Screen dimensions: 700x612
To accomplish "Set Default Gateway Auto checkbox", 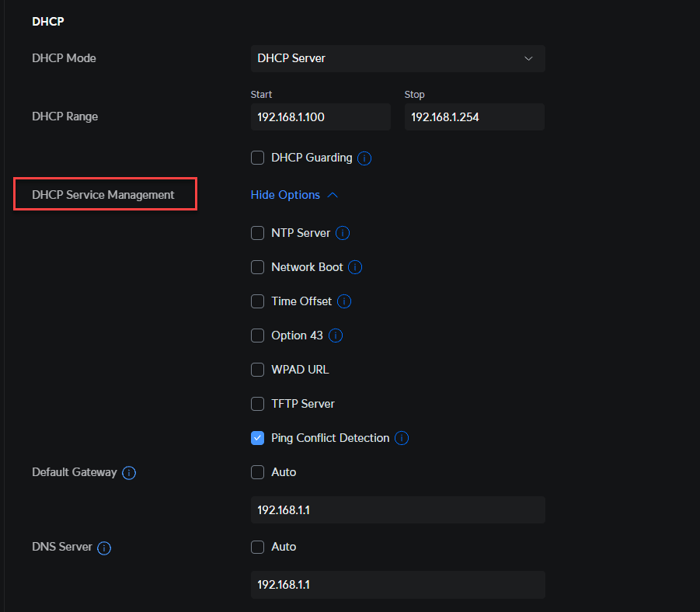I will (258, 472).
